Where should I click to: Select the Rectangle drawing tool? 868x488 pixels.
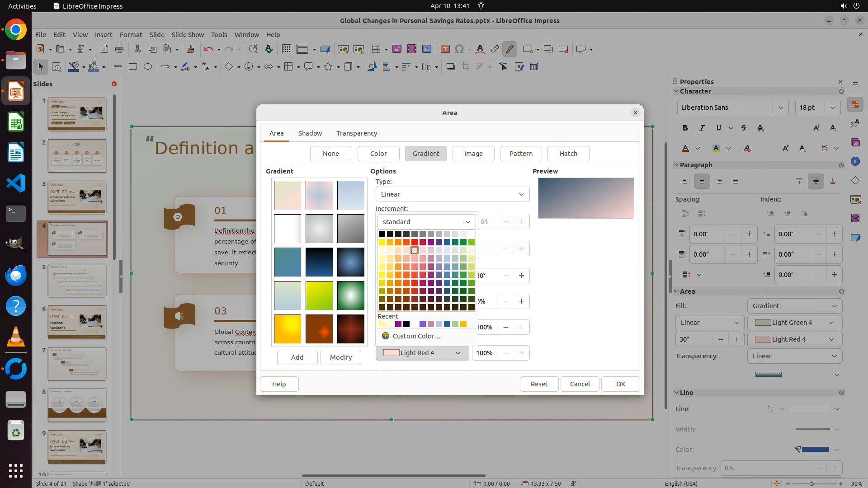[132, 66]
